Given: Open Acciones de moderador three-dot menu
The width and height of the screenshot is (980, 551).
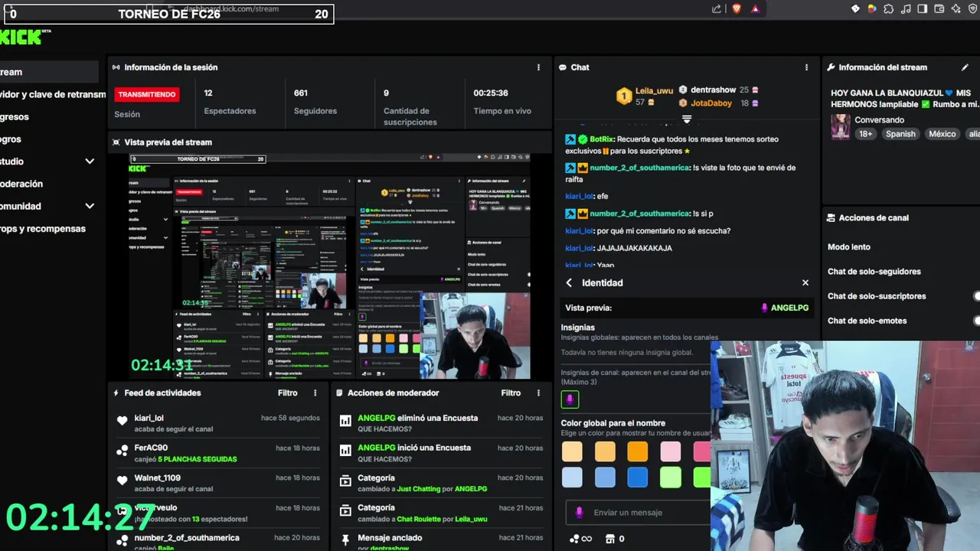Looking at the screenshot, I should click(x=539, y=393).
